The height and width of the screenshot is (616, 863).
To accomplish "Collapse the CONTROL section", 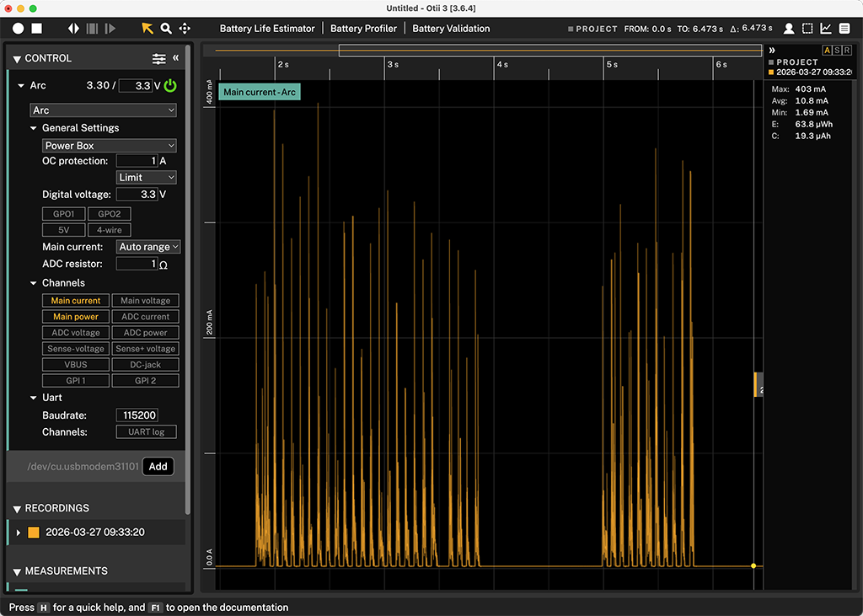I will pos(17,59).
